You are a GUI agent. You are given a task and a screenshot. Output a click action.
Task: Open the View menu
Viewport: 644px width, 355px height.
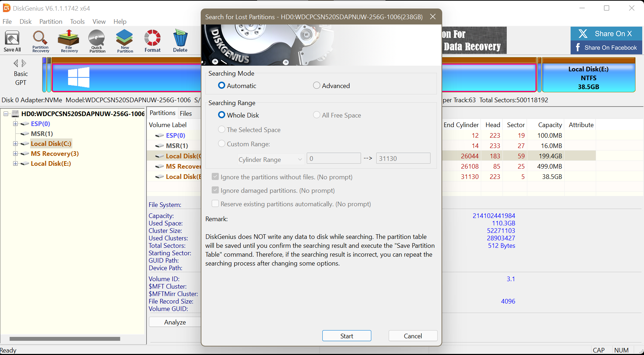coord(99,22)
